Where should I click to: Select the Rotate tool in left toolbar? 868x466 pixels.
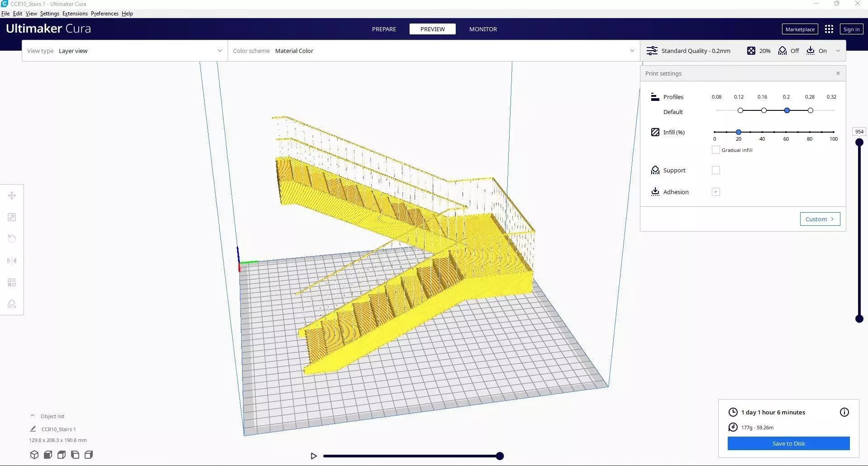[x=12, y=239]
